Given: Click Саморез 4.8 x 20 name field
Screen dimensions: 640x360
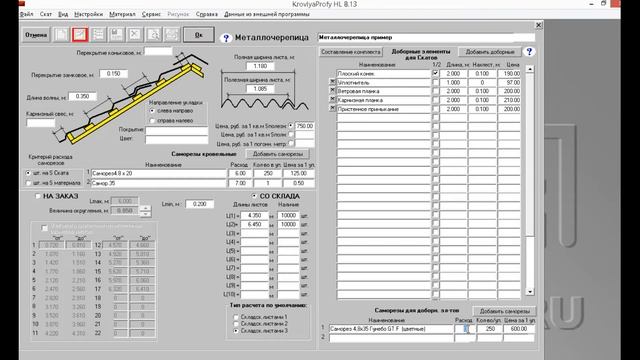Looking at the screenshot, I should pyautogui.click(x=158, y=173).
